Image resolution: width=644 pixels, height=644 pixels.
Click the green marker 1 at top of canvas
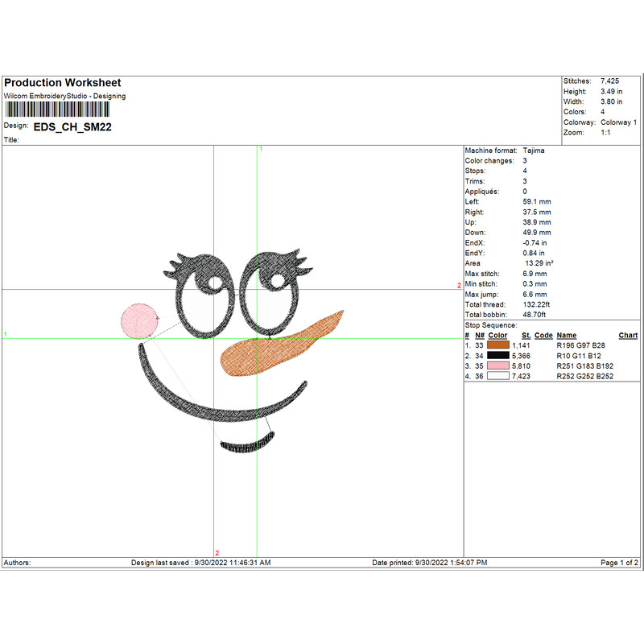click(x=261, y=149)
